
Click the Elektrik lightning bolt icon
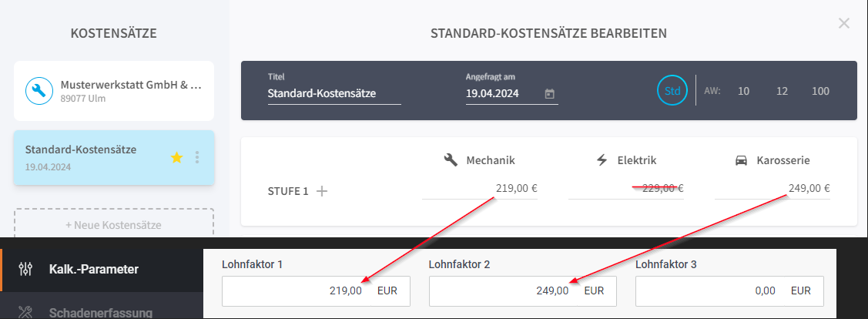(602, 160)
